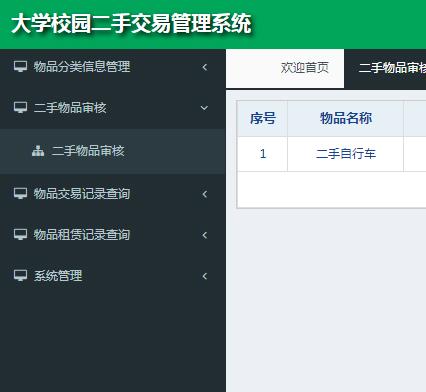Open the 二手物品审核 submenu item
Screen dimensions: 426x392
(113, 151)
